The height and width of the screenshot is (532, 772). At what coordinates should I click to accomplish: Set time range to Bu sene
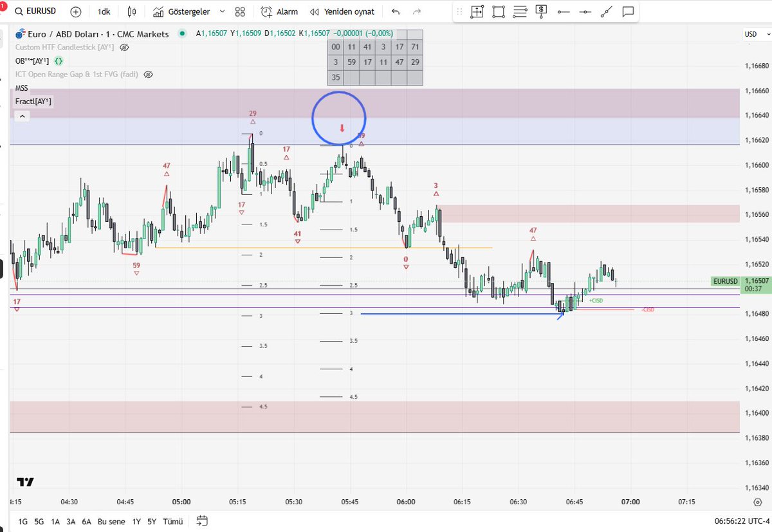coord(111,521)
